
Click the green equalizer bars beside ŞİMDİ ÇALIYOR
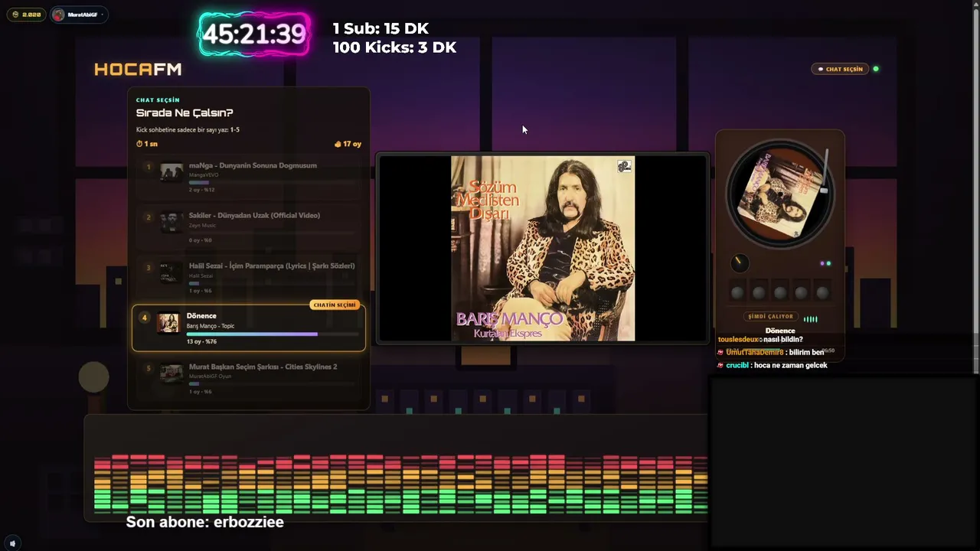[x=811, y=318]
